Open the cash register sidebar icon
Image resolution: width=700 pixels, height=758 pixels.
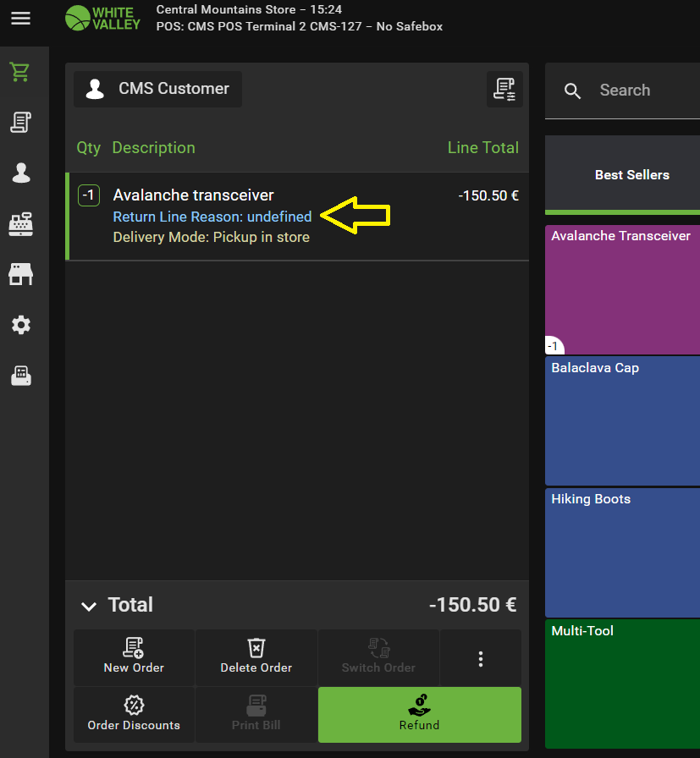[20, 224]
